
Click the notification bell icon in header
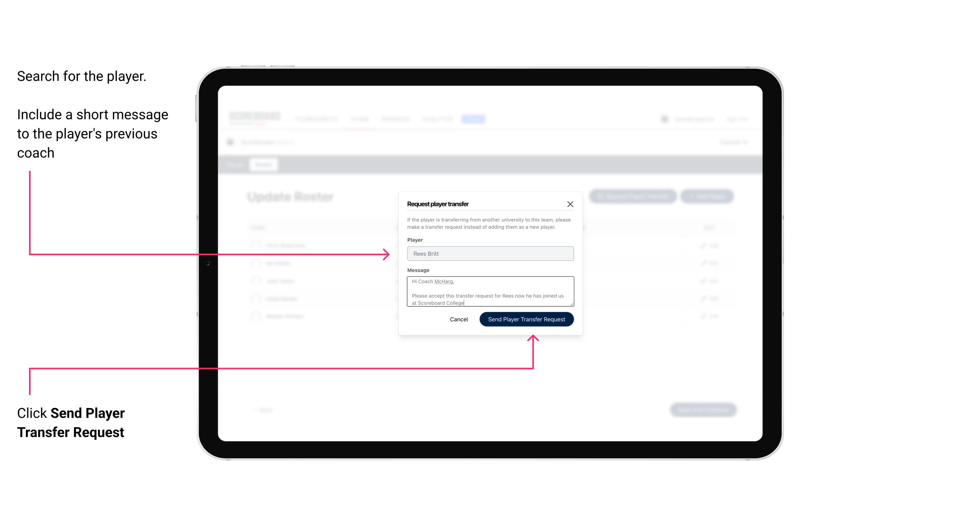(x=664, y=119)
